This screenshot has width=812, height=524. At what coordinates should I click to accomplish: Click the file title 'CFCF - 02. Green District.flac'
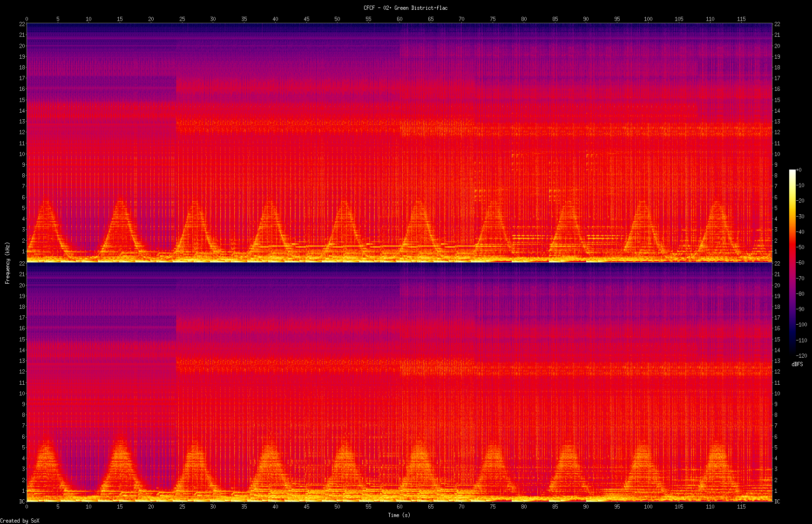(x=406, y=8)
